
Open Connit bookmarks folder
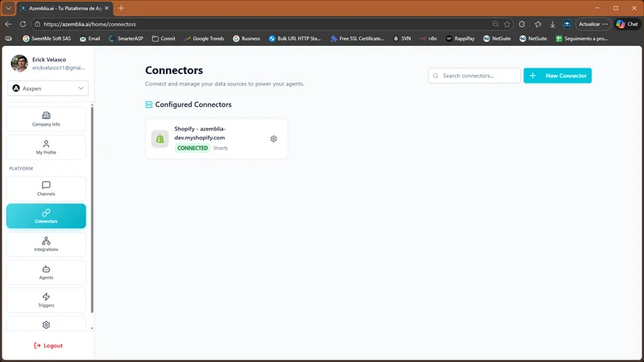163,39
